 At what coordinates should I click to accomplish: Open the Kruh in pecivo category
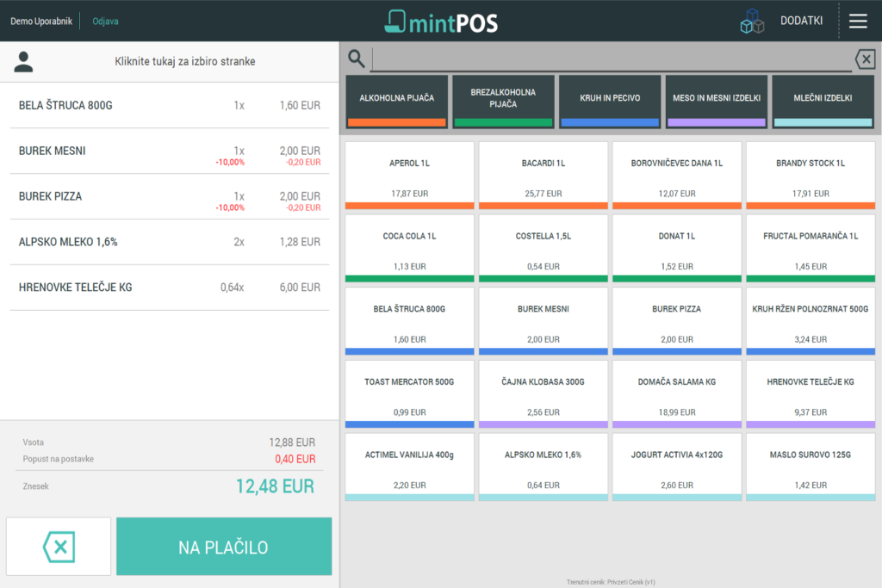click(x=610, y=102)
